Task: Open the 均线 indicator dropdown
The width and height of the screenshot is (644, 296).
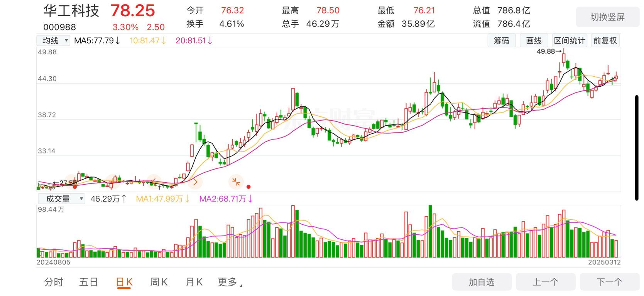Action: tap(53, 40)
